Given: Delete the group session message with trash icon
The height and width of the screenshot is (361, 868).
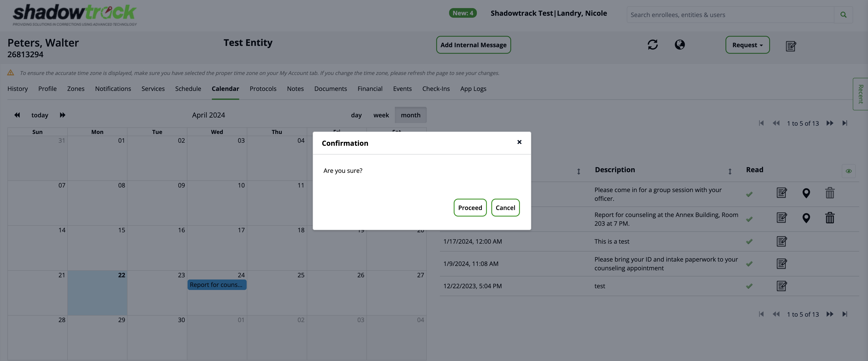Looking at the screenshot, I should [x=830, y=193].
